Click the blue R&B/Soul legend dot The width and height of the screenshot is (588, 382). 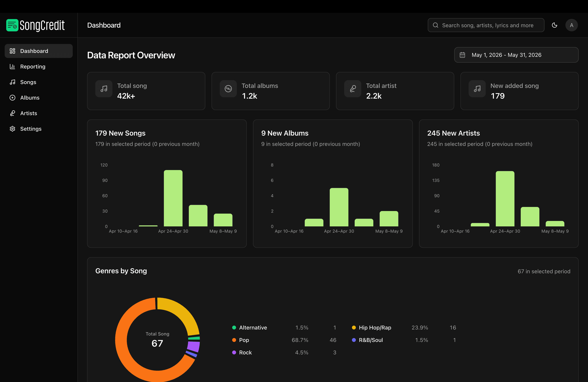click(x=354, y=340)
